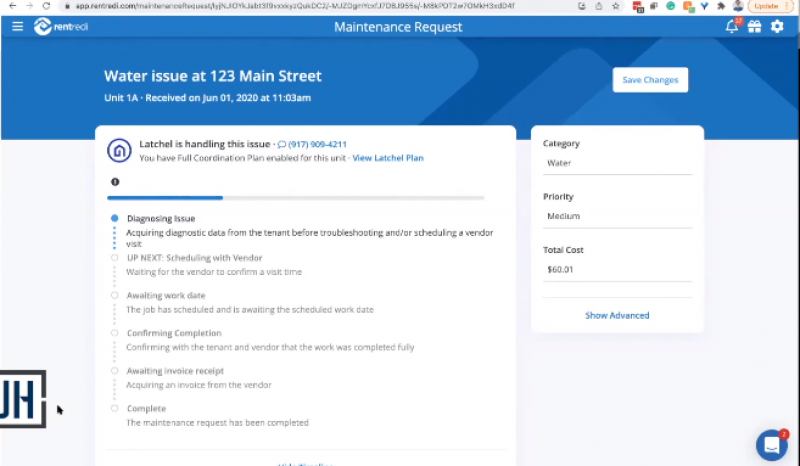Click the Maintenance Request page title

coord(398,27)
